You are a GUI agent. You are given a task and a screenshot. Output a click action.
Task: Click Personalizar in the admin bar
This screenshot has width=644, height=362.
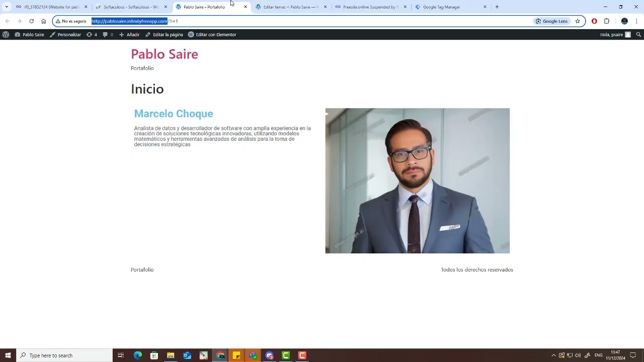tap(65, 35)
